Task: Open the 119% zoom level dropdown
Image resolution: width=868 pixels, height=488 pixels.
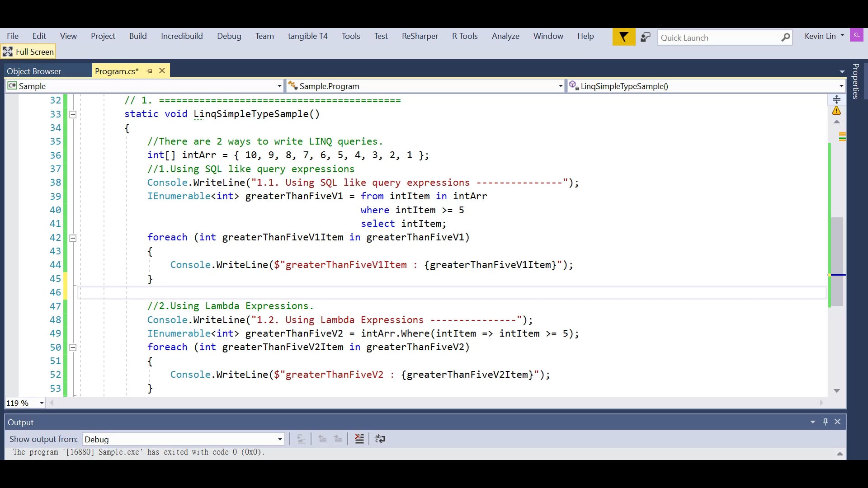Action: point(41,403)
